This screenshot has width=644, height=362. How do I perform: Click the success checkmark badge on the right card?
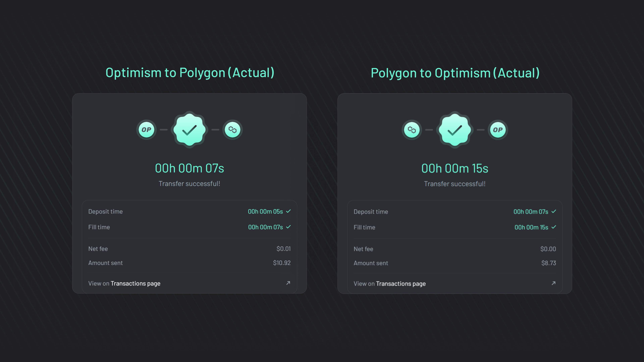point(454,129)
